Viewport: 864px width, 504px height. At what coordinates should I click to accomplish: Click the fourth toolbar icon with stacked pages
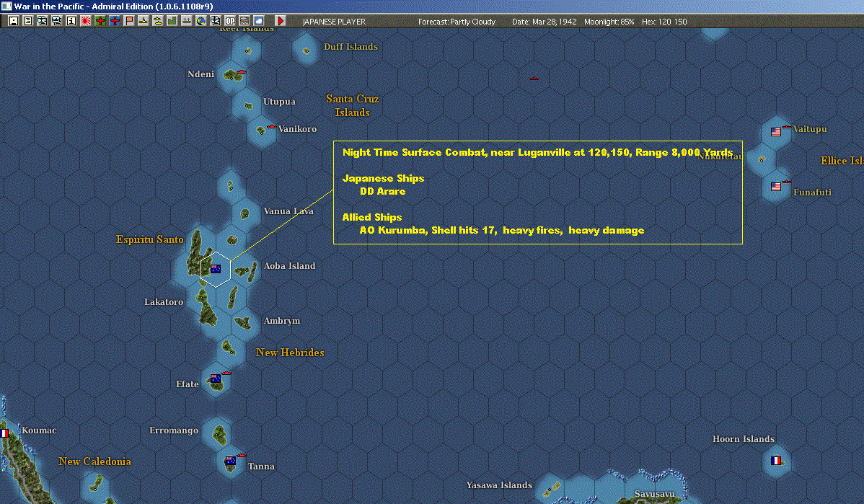point(57,21)
